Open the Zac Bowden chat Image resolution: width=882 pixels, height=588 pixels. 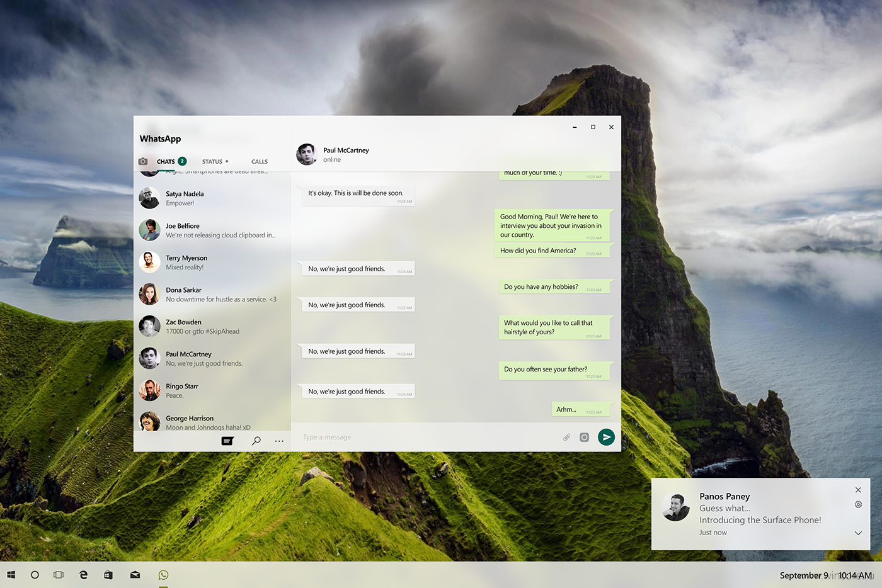(x=212, y=327)
